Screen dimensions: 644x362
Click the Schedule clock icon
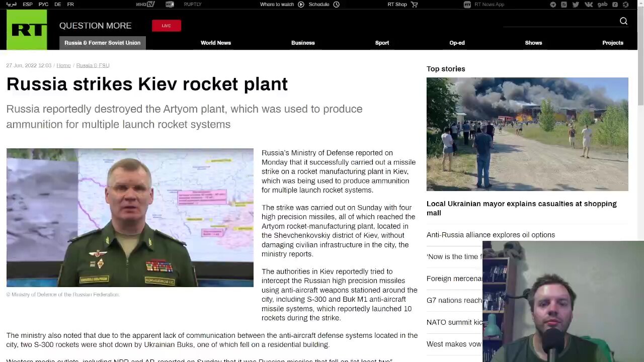336,5
